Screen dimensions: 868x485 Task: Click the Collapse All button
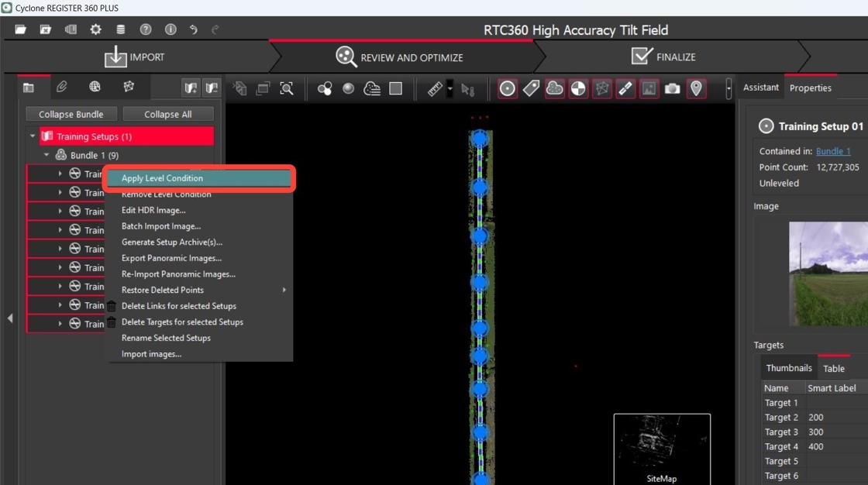pyautogui.click(x=168, y=114)
